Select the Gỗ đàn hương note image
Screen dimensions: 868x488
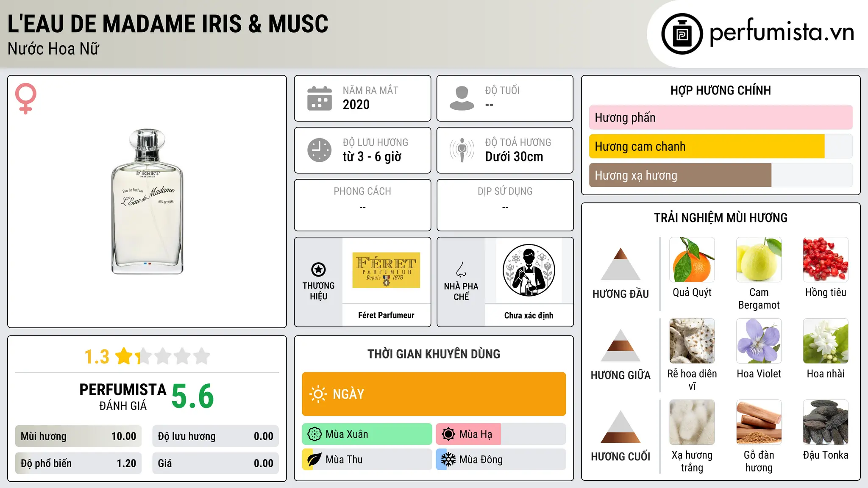tap(759, 422)
